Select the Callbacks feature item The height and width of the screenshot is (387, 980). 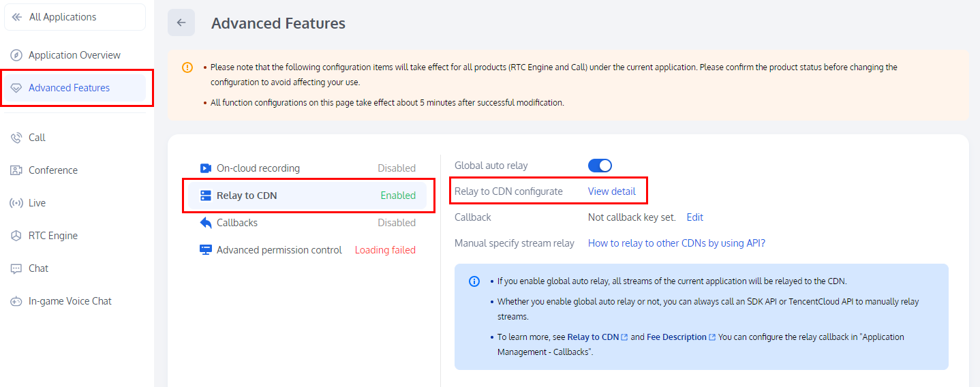point(237,223)
